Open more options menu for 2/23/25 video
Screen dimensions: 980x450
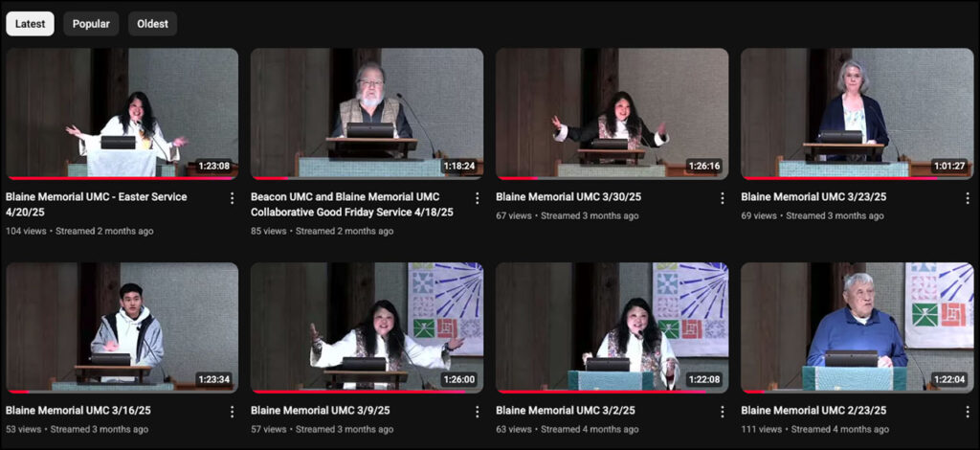click(x=967, y=412)
